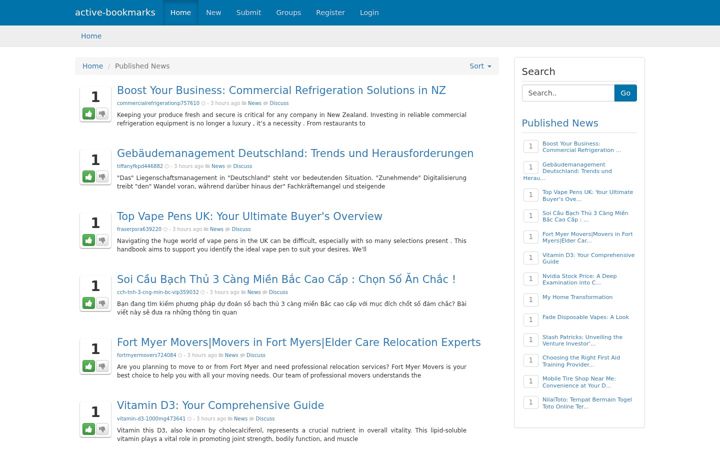Click Discuss under Refrigeration post
This screenshot has width=720, height=450.
point(279,103)
